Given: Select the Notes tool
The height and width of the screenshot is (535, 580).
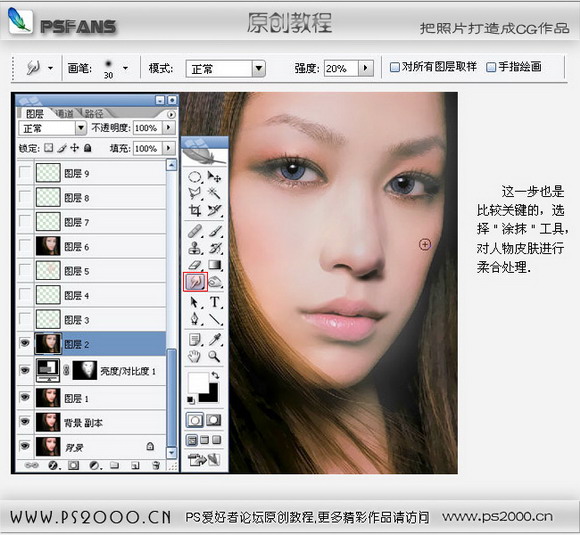Looking at the screenshot, I should [x=195, y=339].
